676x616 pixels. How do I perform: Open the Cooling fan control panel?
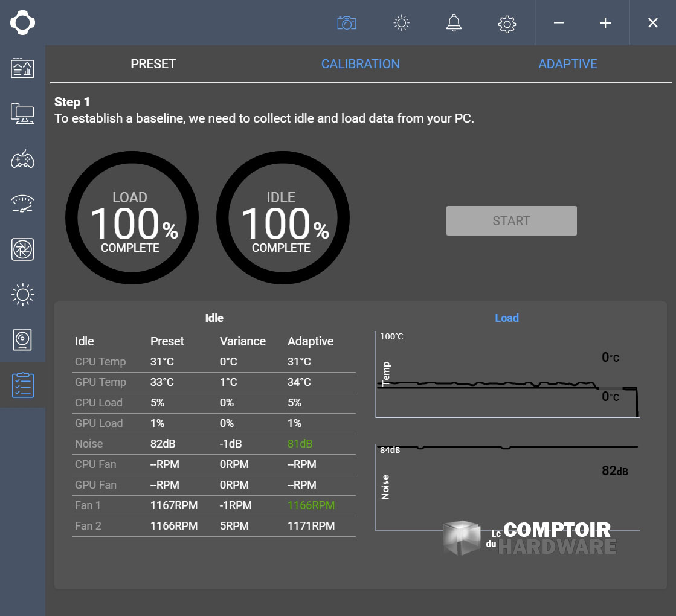coord(22,249)
